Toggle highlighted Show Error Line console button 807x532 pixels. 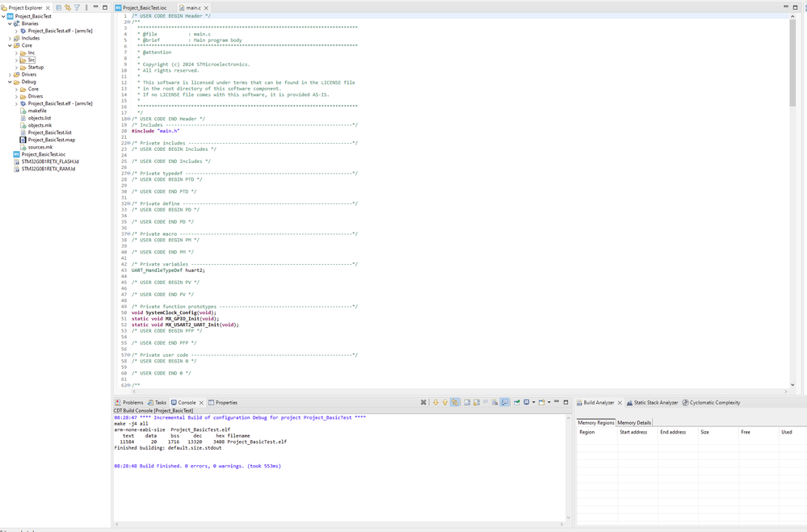455,402
